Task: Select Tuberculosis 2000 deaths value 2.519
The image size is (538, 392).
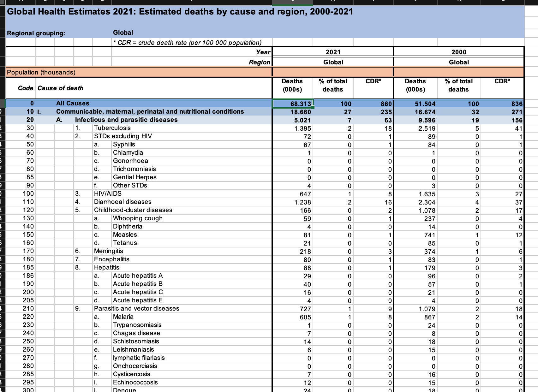Action: point(427,128)
